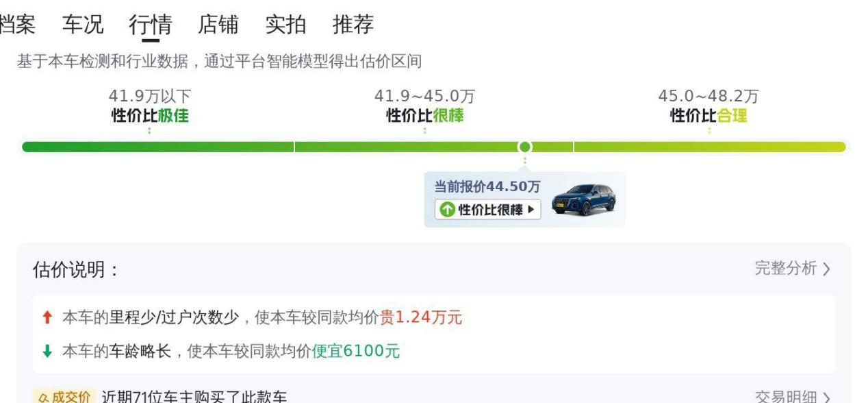
Task: Click black triangle arrow in 性价比很棒 badge
Action: pos(531,210)
